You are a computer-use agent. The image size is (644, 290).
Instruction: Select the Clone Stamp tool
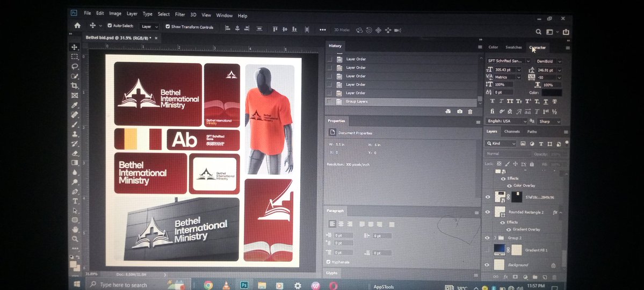[x=75, y=134]
